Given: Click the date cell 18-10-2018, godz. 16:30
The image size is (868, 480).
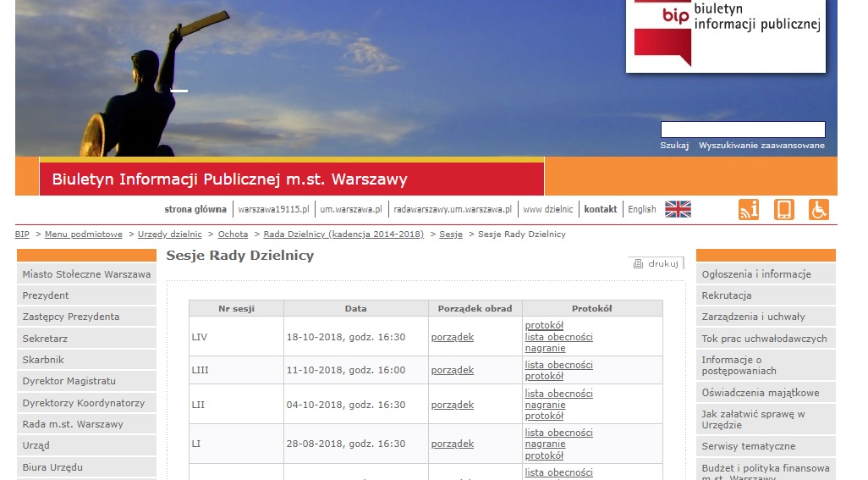Looking at the screenshot, I should pyautogui.click(x=356, y=336).
